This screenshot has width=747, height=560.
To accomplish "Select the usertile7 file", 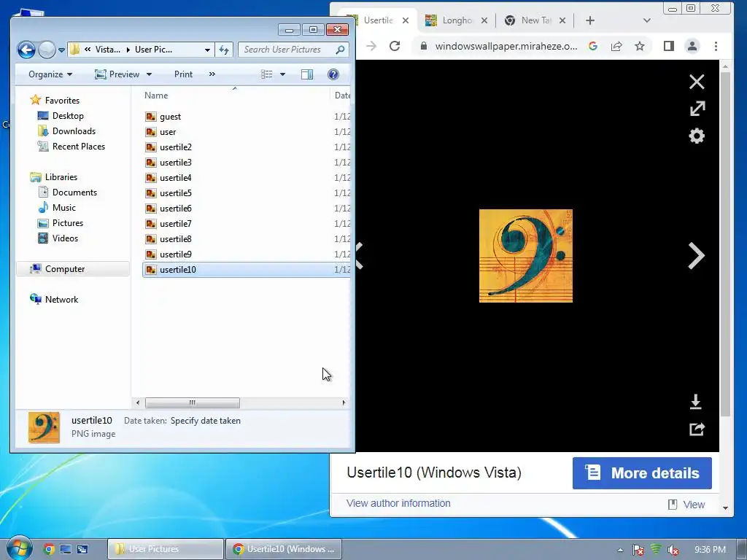I will (176, 224).
